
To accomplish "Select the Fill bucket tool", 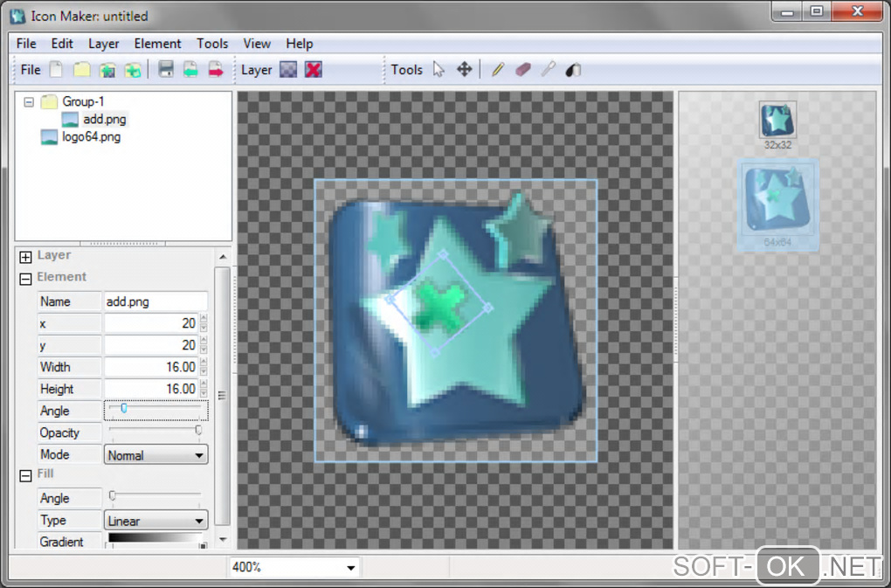I will (x=573, y=70).
